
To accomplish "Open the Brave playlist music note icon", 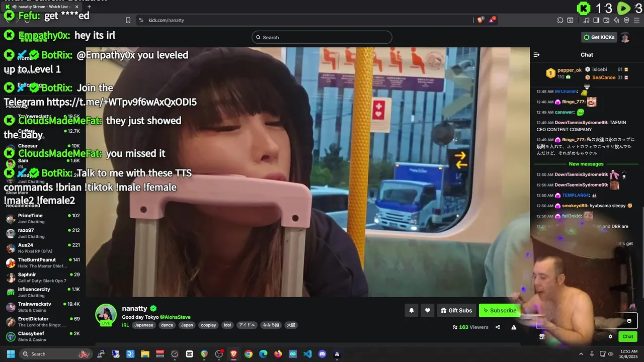I will click(x=587, y=20).
